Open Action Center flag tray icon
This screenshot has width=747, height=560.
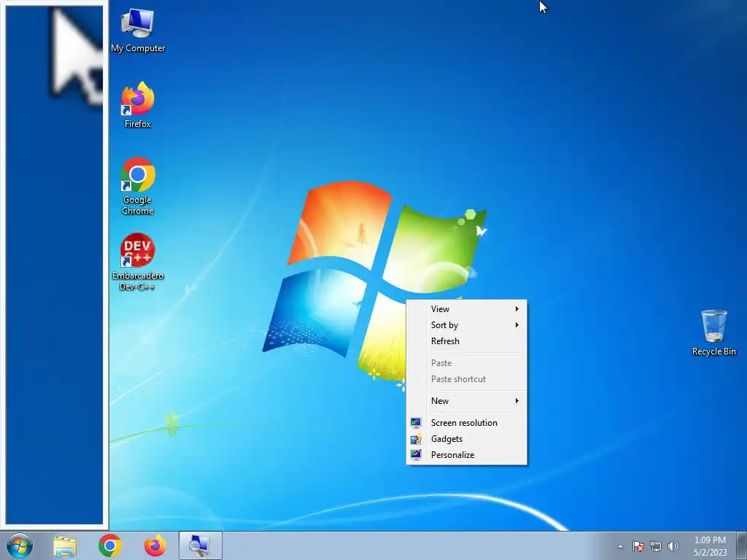(x=638, y=546)
